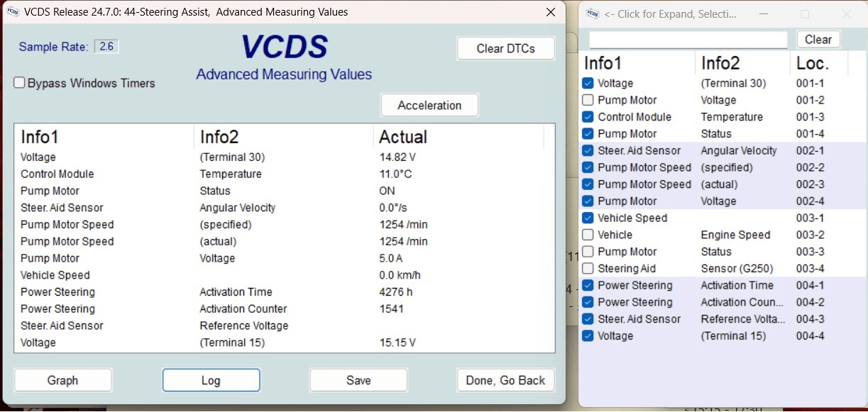Uncheck Power Steering Activation Time 004-1 checkbox
868x412 pixels.
588,285
